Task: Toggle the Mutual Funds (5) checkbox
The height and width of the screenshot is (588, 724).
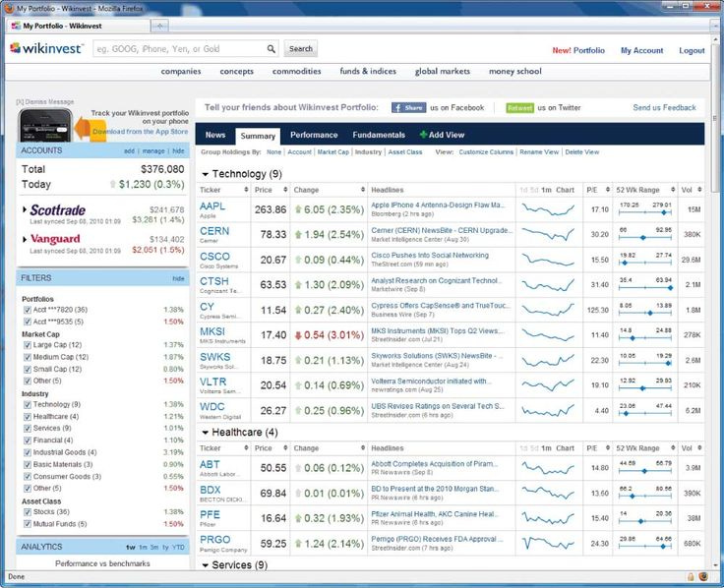Action: 28,524
